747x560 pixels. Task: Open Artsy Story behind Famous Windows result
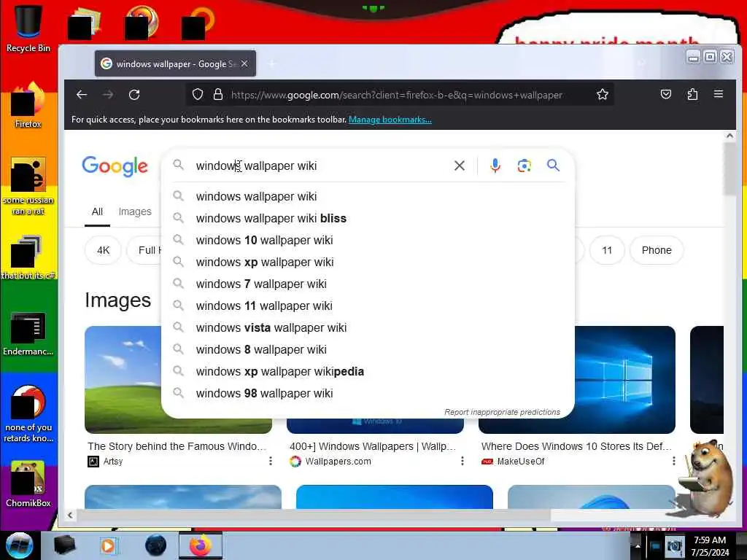click(x=177, y=446)
